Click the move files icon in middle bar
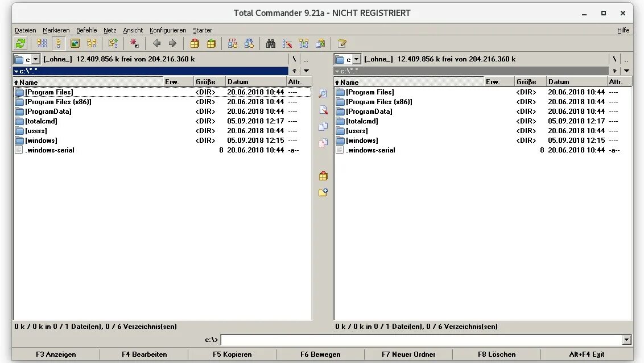The width and height of the screenshot is (644, 363). pyautogui.click(x=323, y=142)
